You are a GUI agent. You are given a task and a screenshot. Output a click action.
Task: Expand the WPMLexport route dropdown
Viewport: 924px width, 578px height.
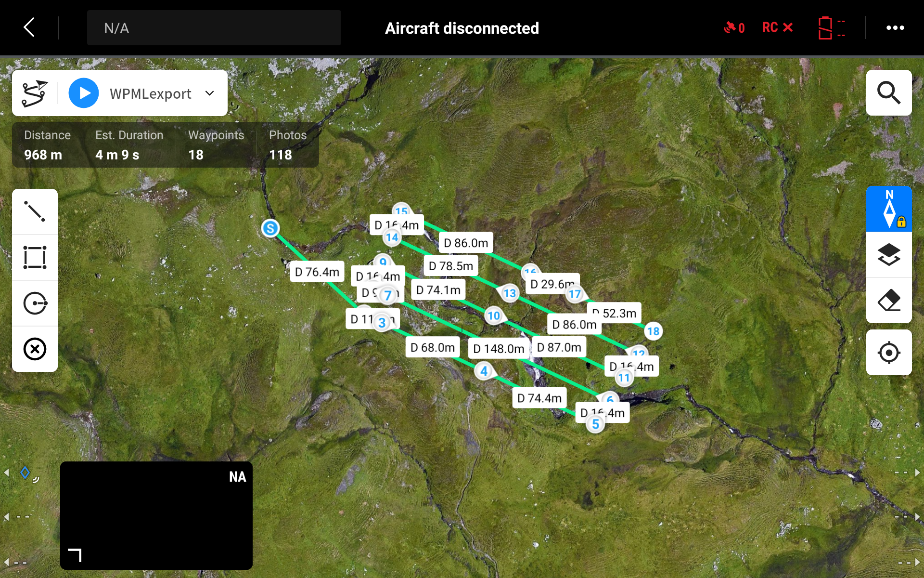click(210, 93)
